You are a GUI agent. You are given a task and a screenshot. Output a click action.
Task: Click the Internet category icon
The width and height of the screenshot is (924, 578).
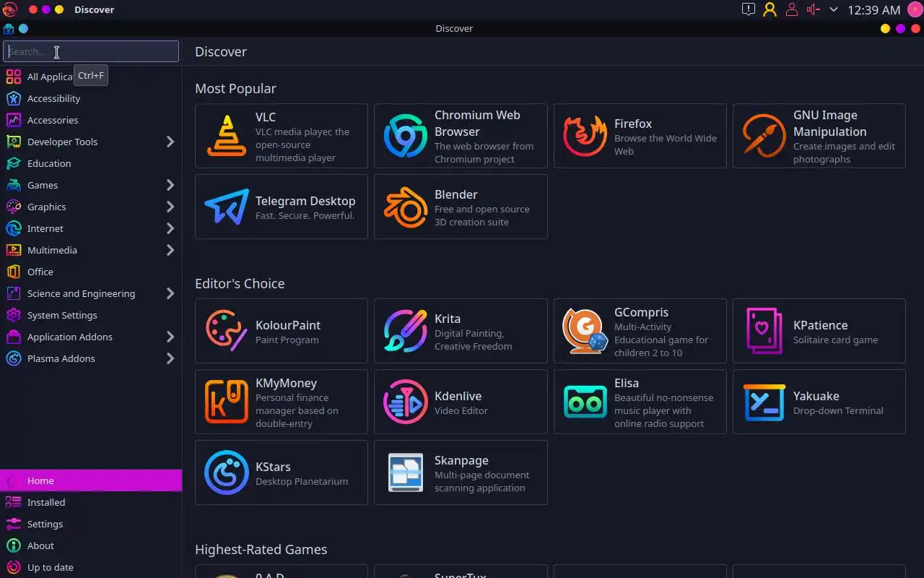[13, 228]
